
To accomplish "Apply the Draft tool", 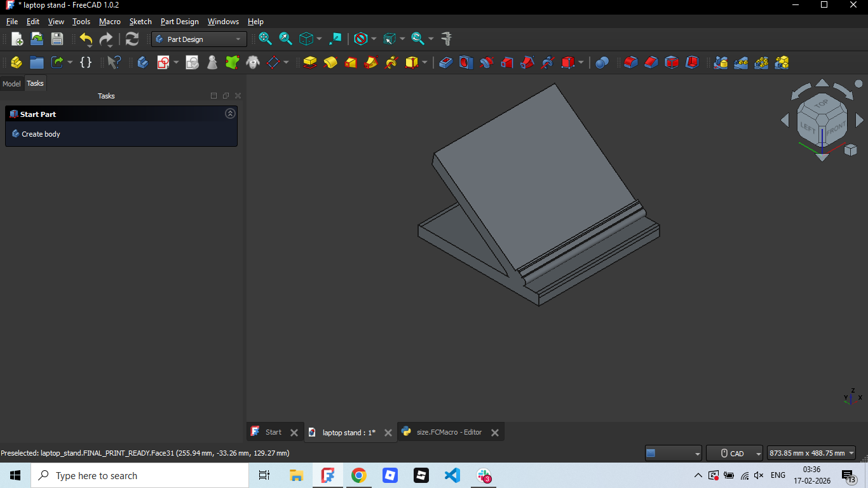I will click(672, 62).
